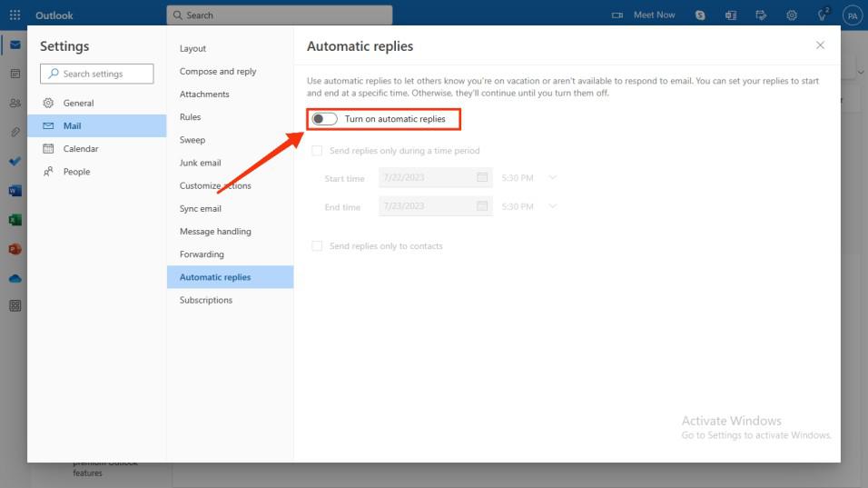
Task: Open Attachments settings
Action: pos(231,95)
